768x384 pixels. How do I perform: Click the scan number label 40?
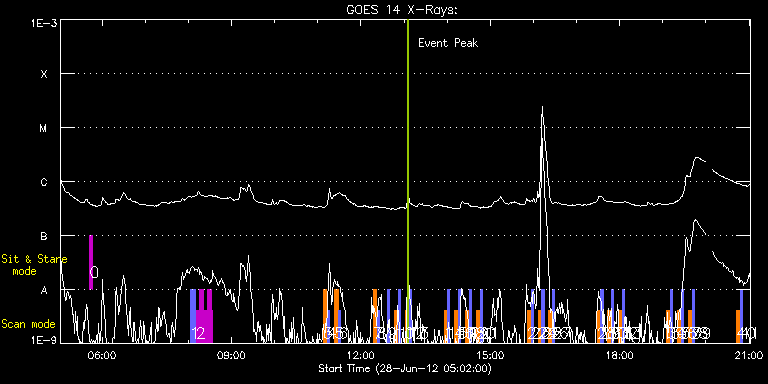point(747,334)
